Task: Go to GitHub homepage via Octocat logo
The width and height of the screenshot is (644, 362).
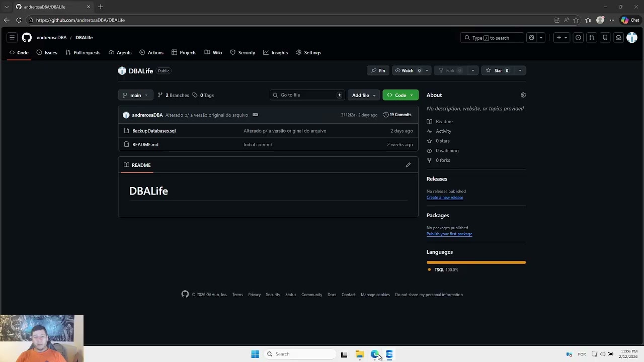Action: (27, 38)
